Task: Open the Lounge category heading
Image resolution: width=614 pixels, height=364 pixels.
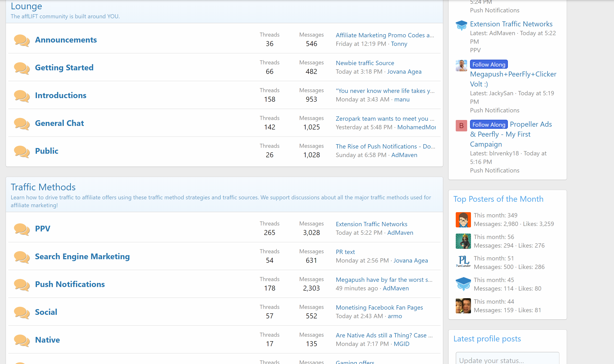Action: [x=26, y=6]
